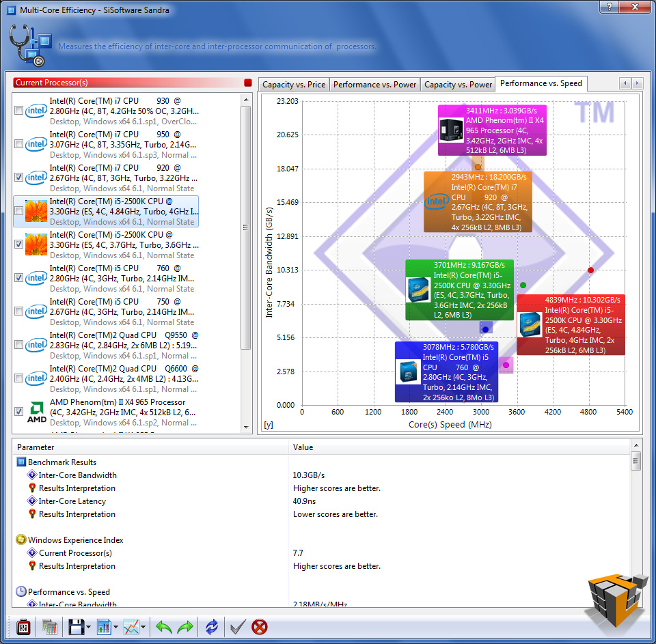Check the i5-2500K 4.84GHz processor checkbox

(18, 211)
